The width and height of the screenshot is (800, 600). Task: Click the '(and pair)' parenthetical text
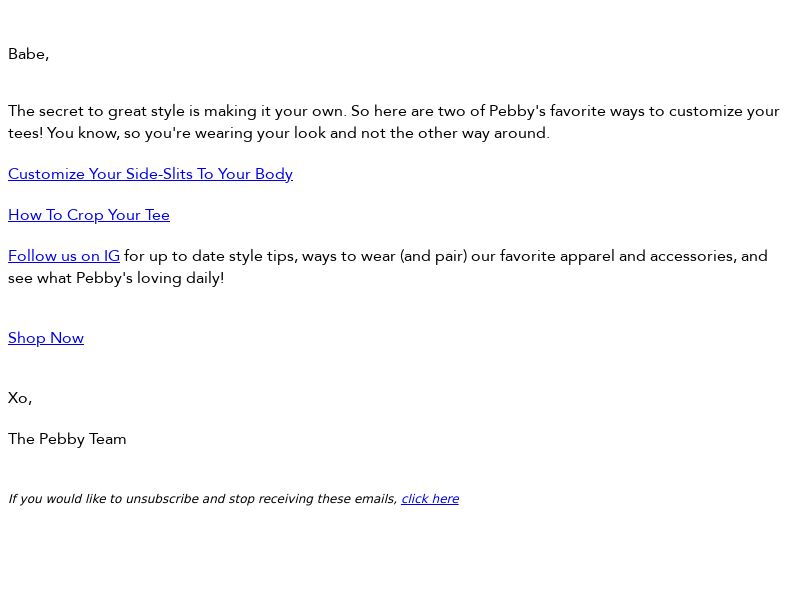point(433,256)
